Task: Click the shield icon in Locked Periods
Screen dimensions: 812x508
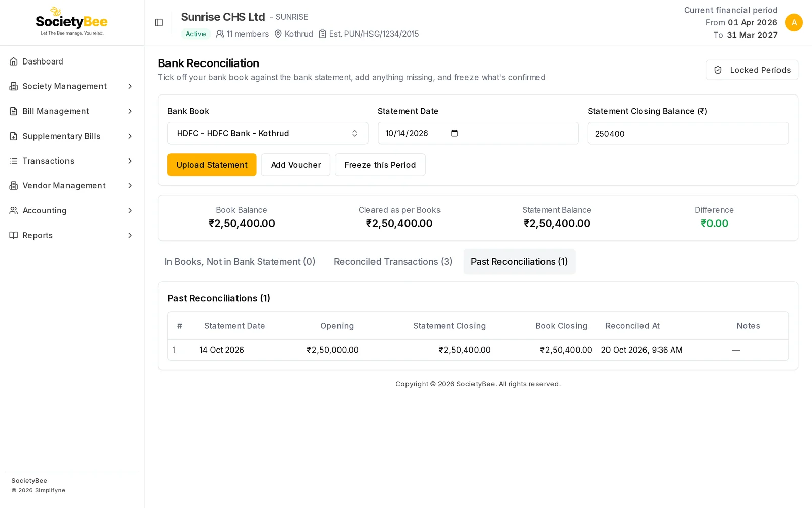Action: pos(718,70)
